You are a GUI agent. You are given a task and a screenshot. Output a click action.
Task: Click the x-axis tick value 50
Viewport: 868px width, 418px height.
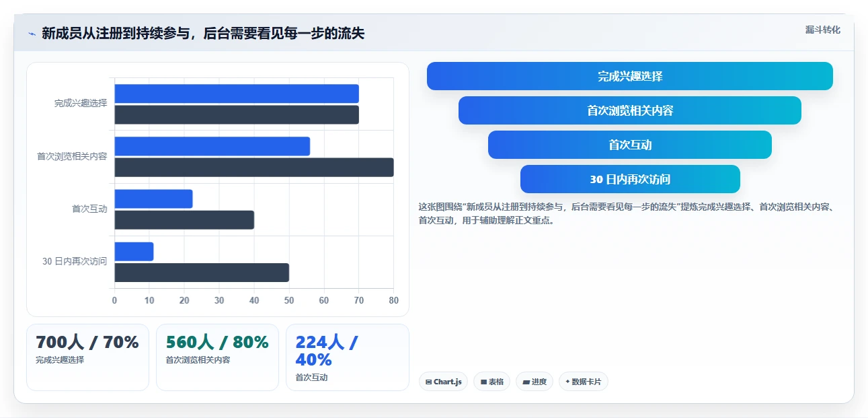(x=289, y=300)
